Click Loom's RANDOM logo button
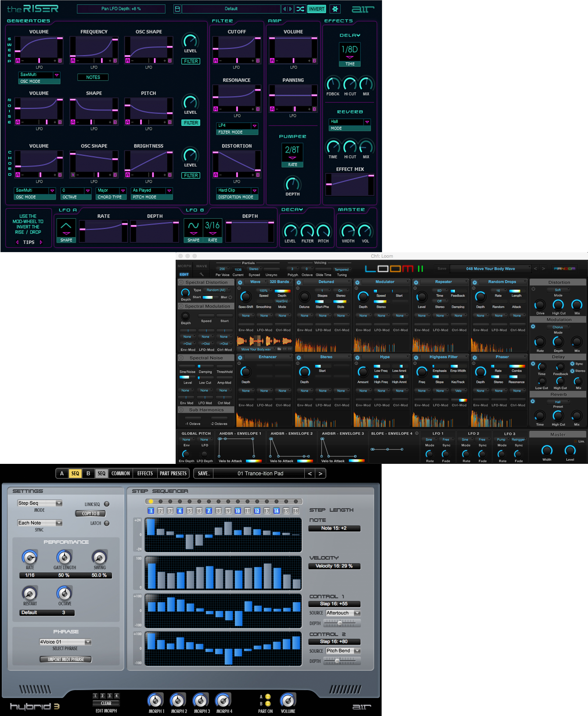The height and width of the screenshot is (716, 588). click(x=564, y=268)
